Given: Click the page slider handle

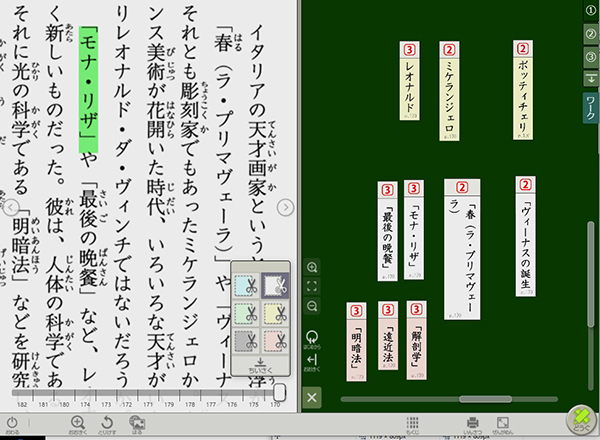Looking at the screenshot, I should (x=280, y=392).
